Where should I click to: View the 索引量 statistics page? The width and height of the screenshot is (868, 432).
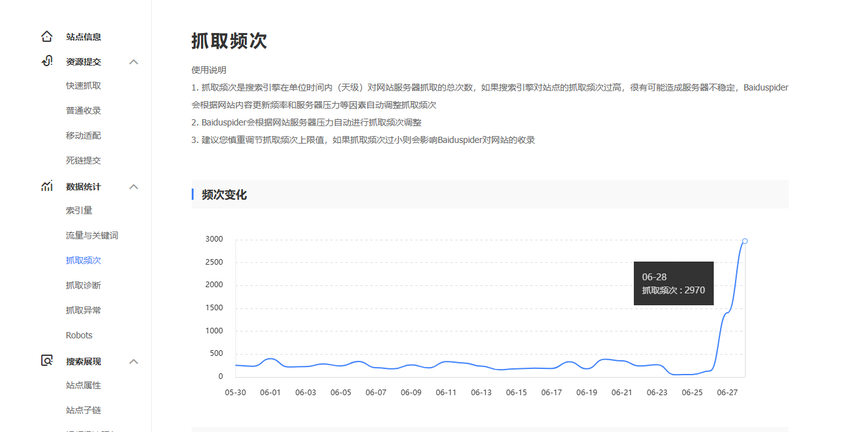(x=79, y=210)
